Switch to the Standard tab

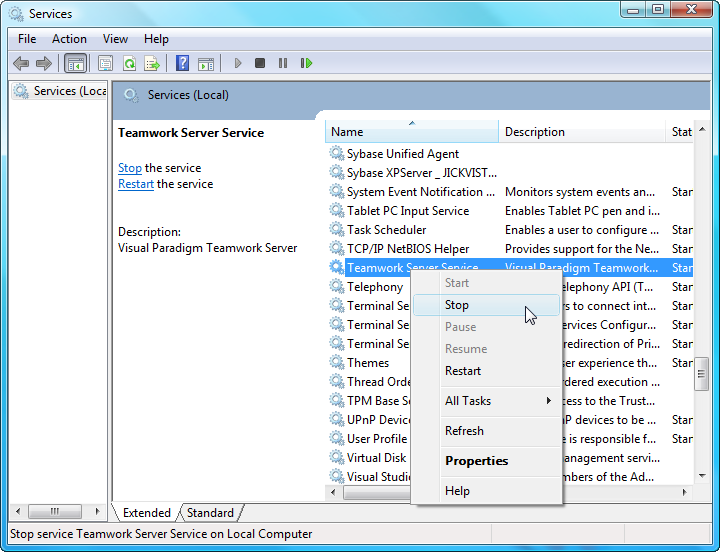tap(210, 513)
